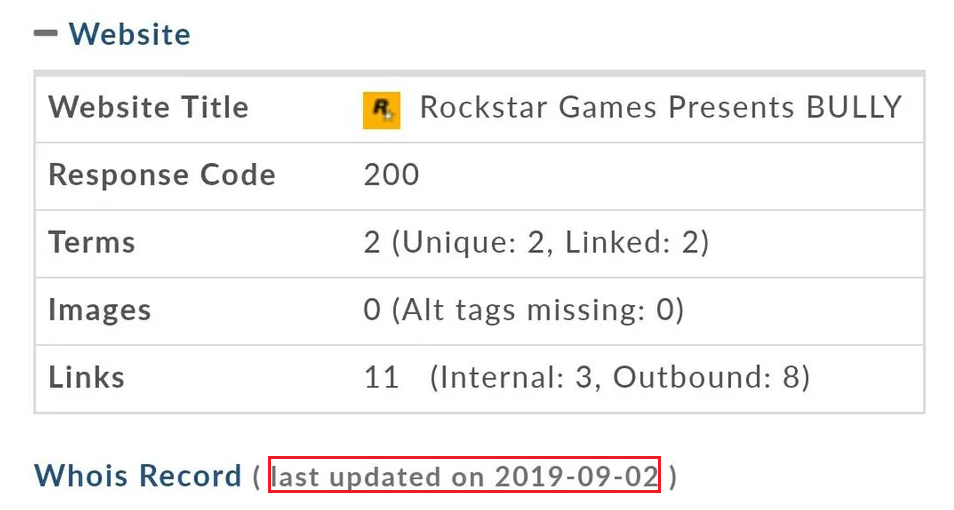Click the Website Title row label
The width and height of the screenshot is (954, 510).
[x=148, y=107]
